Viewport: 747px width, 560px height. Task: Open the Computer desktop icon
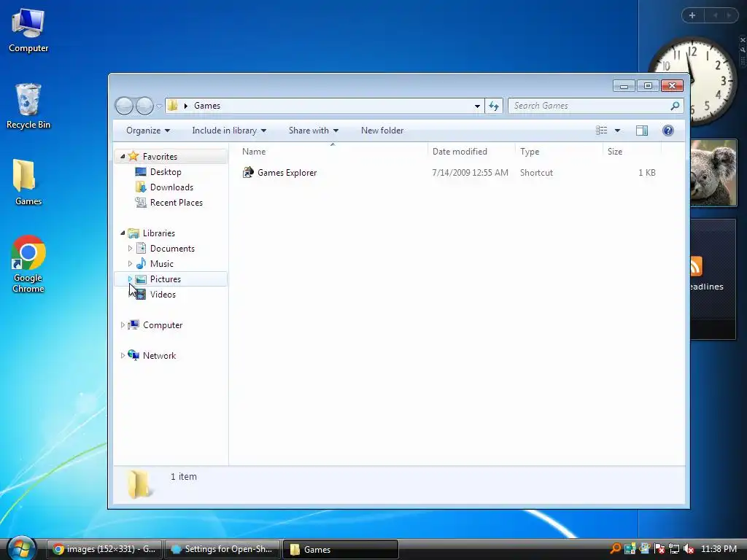point(28,31)
